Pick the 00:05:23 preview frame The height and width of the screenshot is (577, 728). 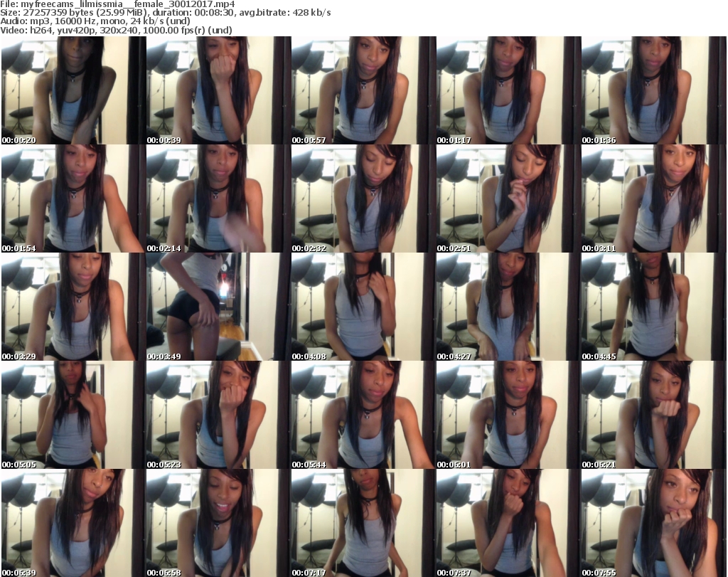(x=219, y=415)
